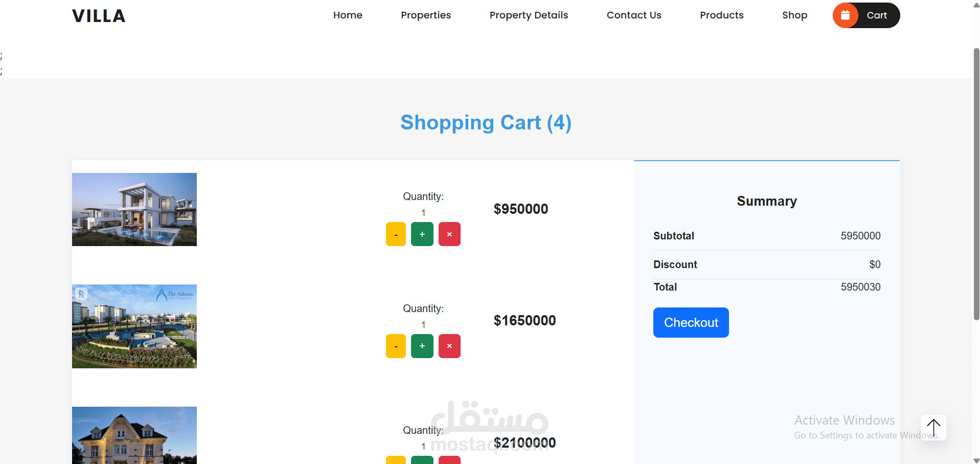Click the scroll-to-top arrow icon
The width and height of the screenshot is (980, 464).
point(933,428)
